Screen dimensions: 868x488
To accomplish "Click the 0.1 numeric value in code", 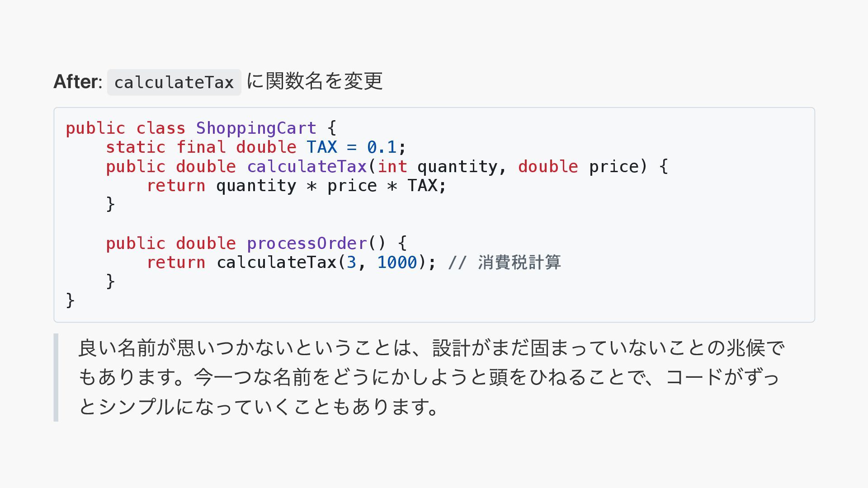I will (382, 147).
